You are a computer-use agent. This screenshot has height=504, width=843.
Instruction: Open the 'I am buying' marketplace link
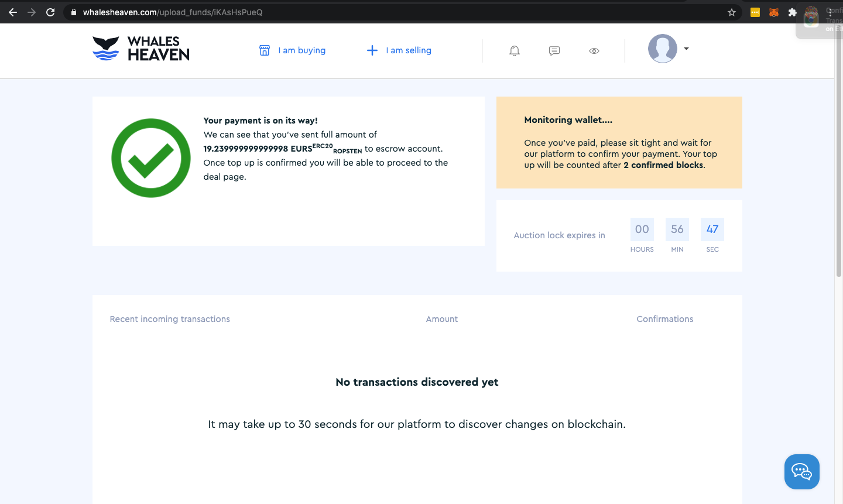coord(302,50)
